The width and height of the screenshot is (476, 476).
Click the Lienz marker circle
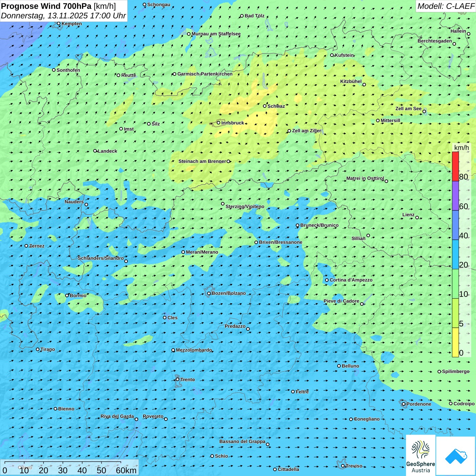coord(417,218)
